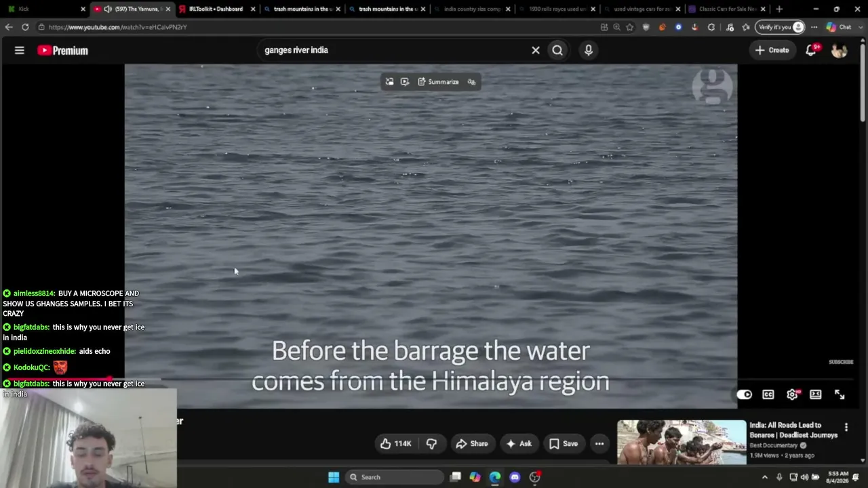The image size is (868, 488).
Task: Switch to the 'india country size' tab
Action: (x=472, y=9)
